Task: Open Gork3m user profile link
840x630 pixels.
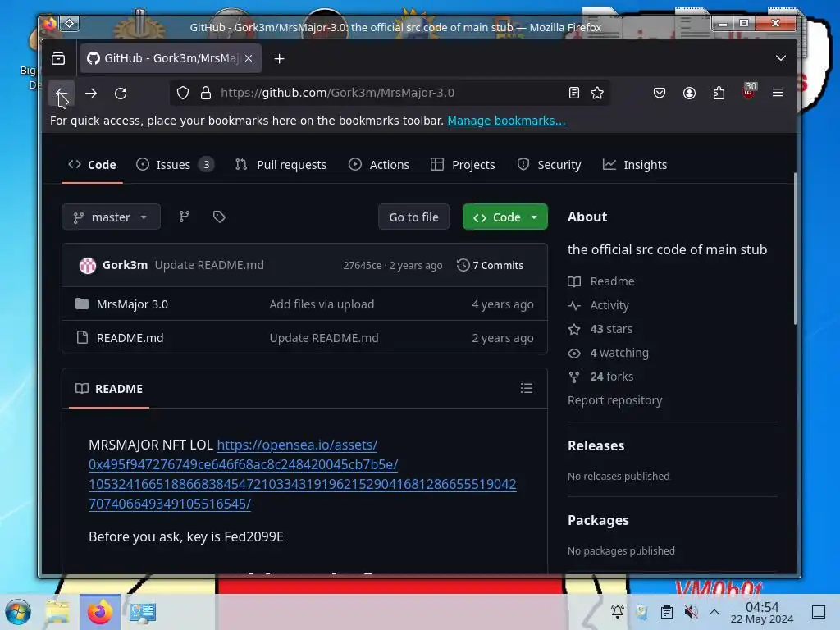Action: (125, 265)
